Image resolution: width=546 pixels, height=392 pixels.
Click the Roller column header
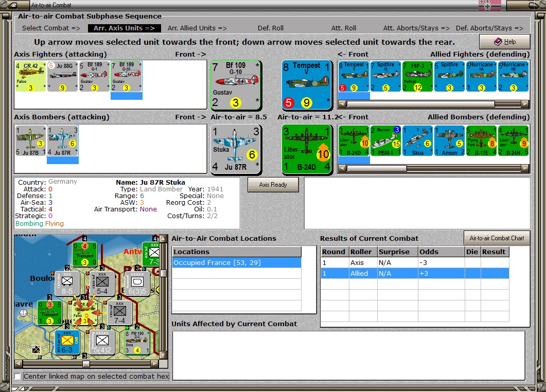click(x=363, y=252)
